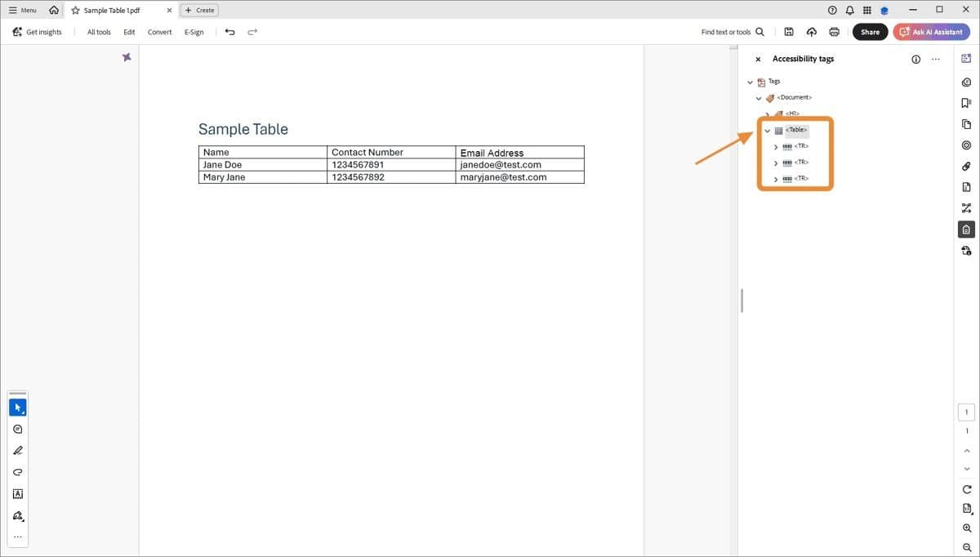980x557 pixels.
Task: Open the Find text or tools search
Action: click(731, 32)
